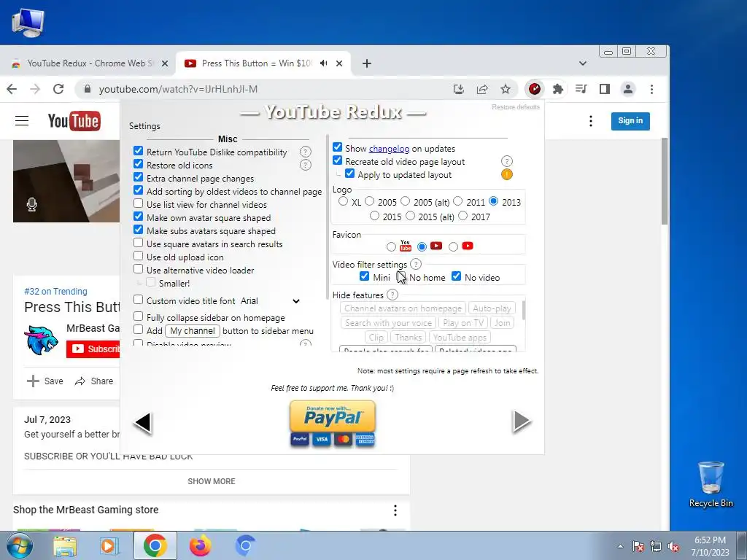Open Firefox from the taskbar
This screenshot has height=560, width=747.
pyautogui.click(x=200, y=545)
